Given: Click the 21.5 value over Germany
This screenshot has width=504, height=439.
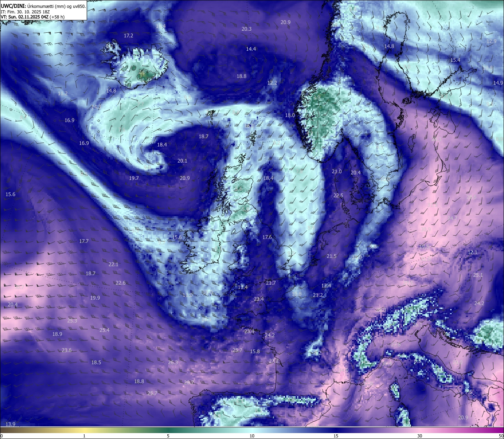Looking at the screenshot, I should click(332, 256).
